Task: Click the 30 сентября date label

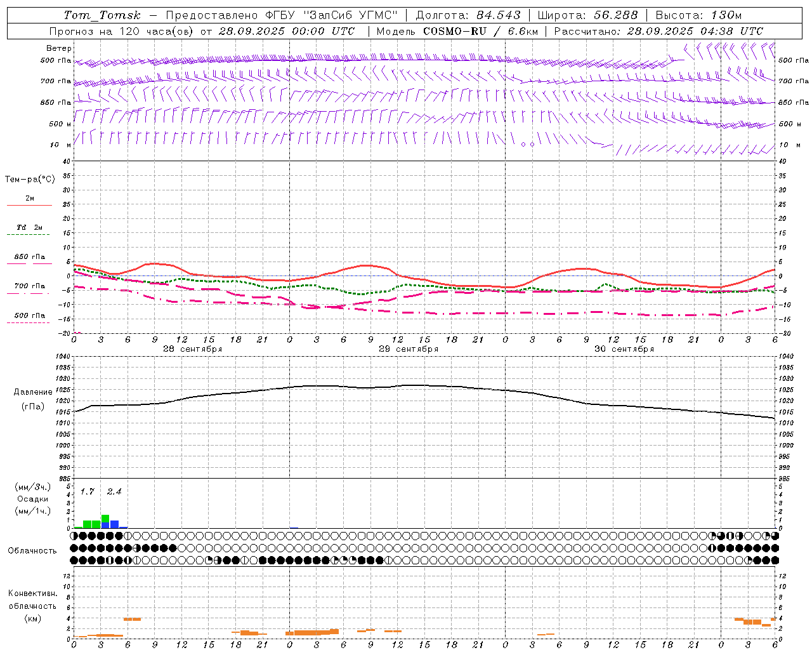Action: coord(624,349)
